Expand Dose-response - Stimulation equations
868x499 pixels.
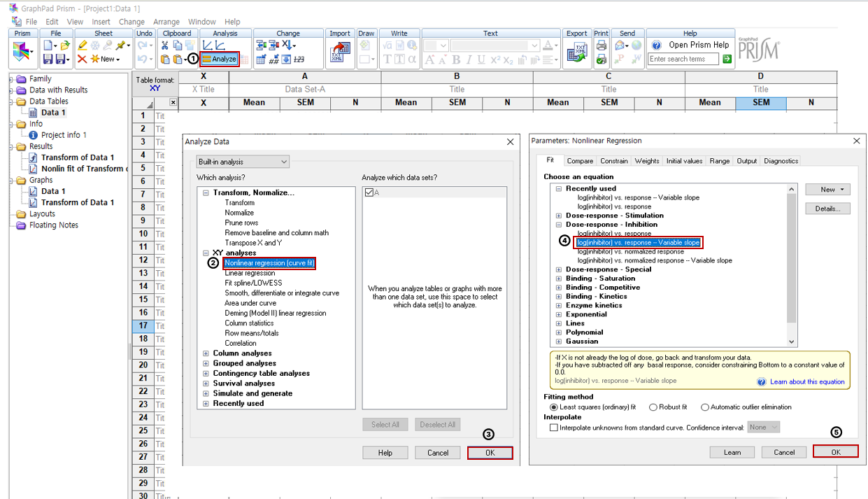click(559, 216)
